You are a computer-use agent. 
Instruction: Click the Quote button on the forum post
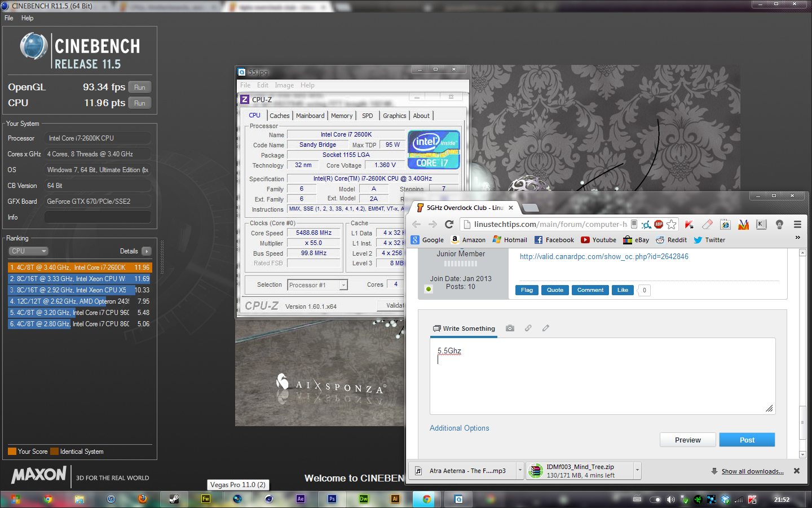[x=555, y=290]
